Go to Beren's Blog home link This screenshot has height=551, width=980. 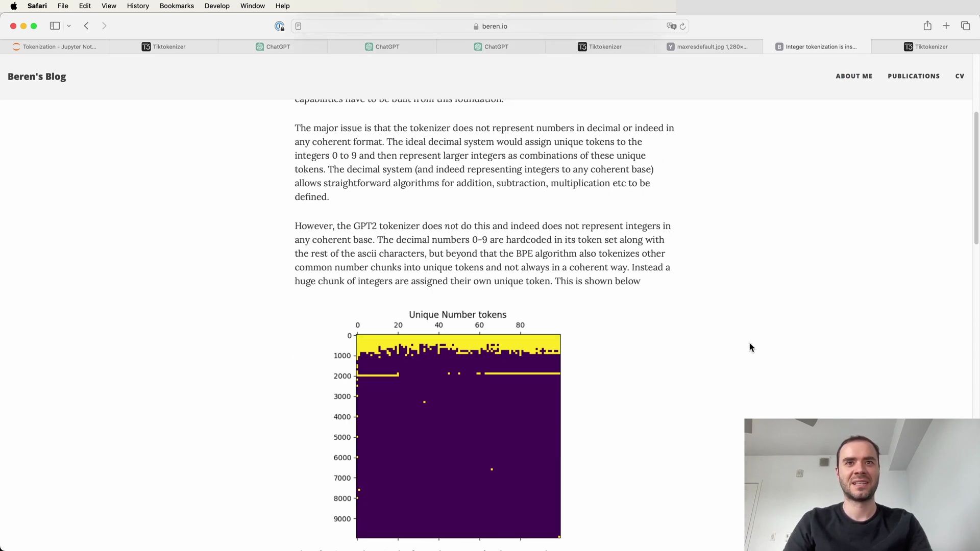pos(37,77)
